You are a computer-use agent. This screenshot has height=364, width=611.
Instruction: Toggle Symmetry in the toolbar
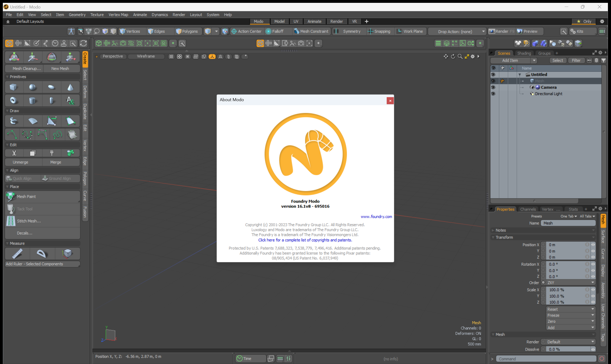pyautogui.click(x=348, y=31)
